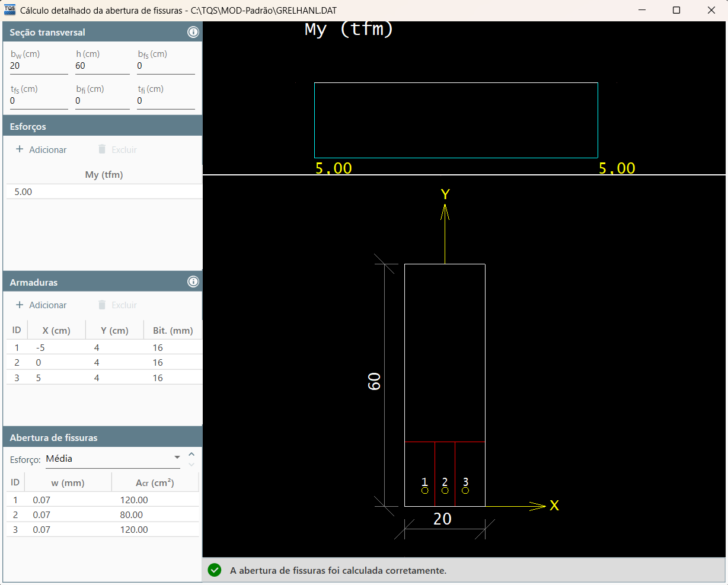The height and width of the screenshot is (585, 728).
Task: Open info icon in Seção transversal header
Action: (x=193, y=33)
